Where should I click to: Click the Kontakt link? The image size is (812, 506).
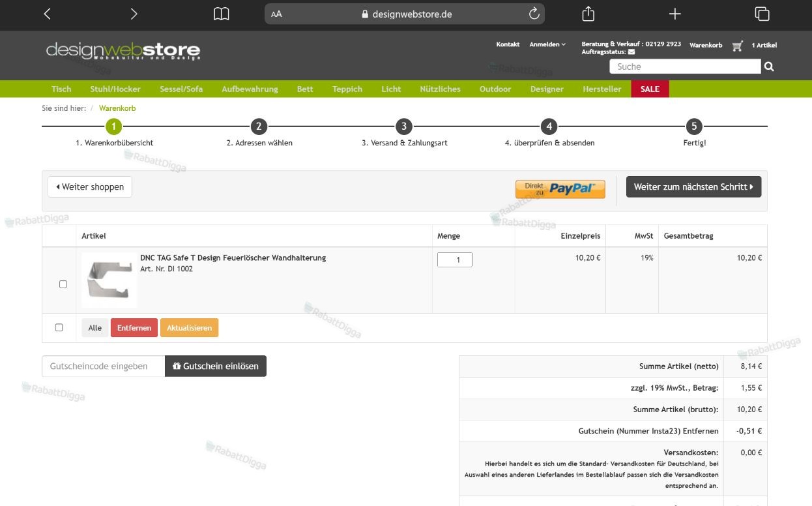click(508, 44)
